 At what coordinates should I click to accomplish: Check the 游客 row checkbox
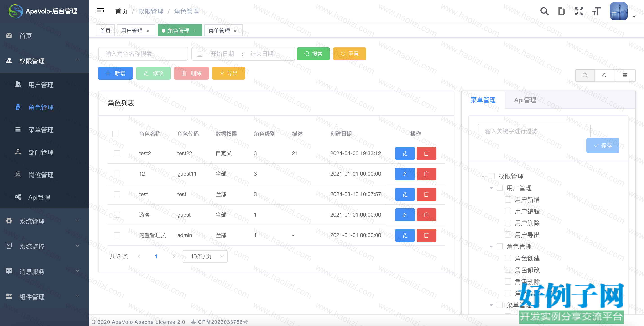click(117, 215)
